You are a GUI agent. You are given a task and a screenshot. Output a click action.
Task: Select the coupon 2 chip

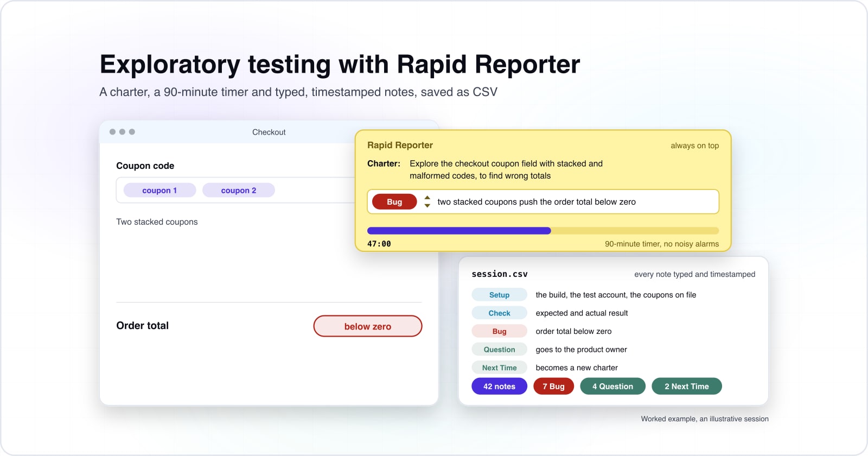(239, 191)
